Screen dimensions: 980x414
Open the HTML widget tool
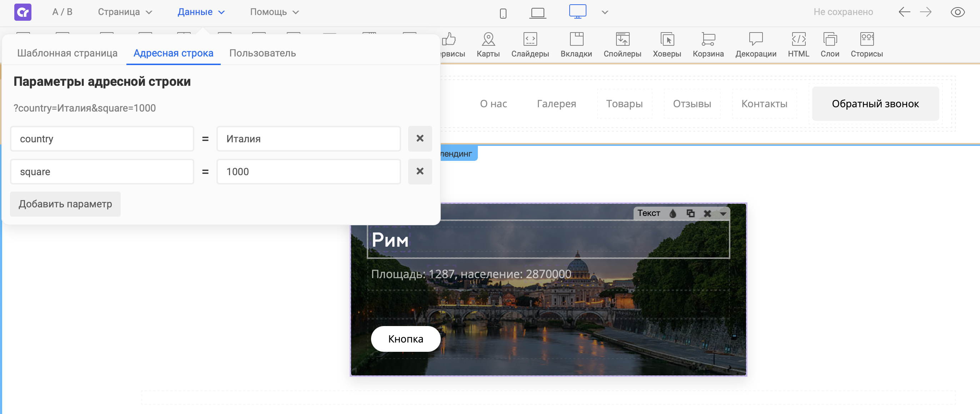pos(799,45)
